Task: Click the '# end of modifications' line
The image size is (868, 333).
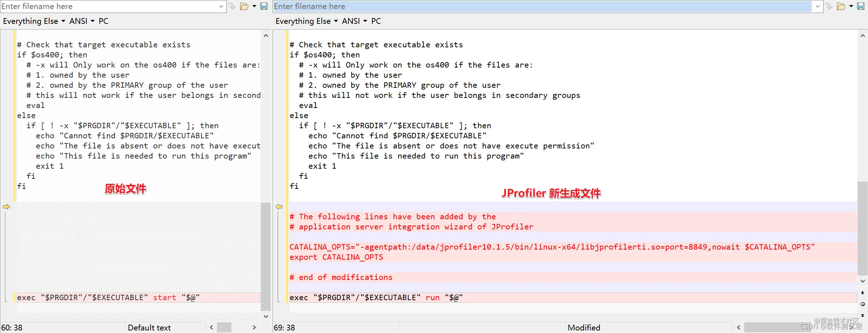Action: (341, 277)
